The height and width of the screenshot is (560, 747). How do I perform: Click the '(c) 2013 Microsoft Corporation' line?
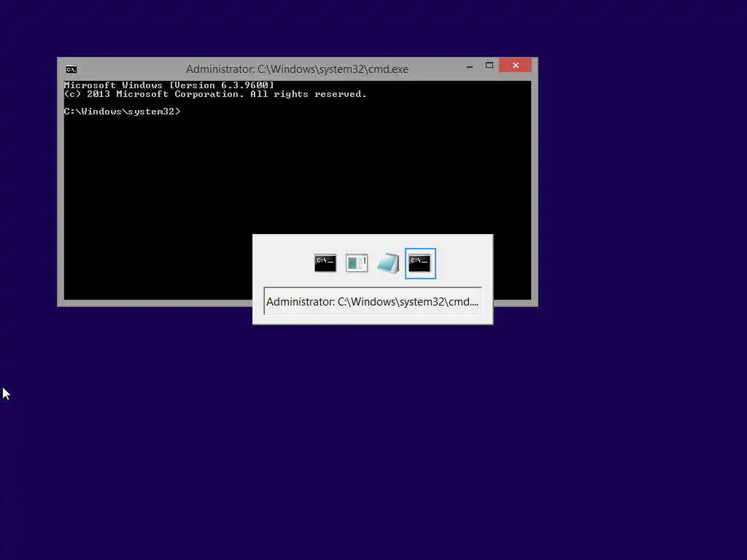pyautogui.click(x=215, y=94)
